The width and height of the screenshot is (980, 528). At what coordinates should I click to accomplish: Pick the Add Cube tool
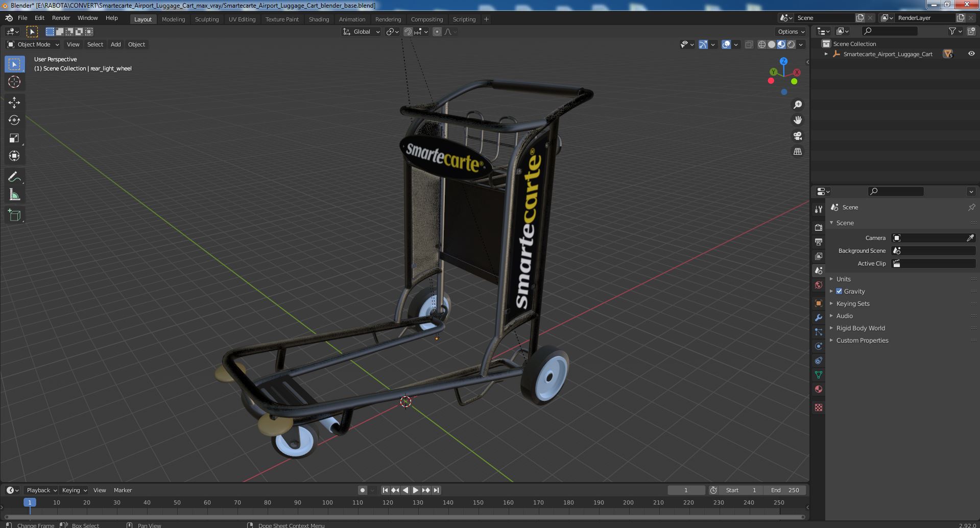(x=14, y=215)
